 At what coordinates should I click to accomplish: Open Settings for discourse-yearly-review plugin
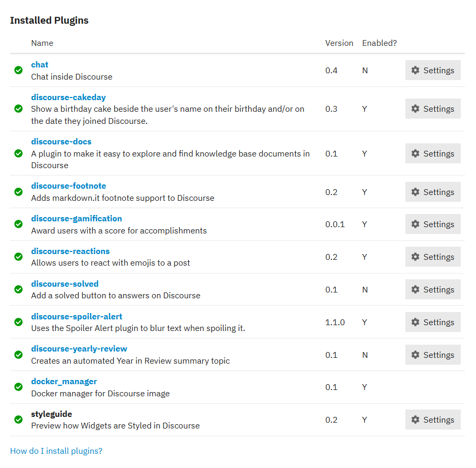[x=433, y=355]
